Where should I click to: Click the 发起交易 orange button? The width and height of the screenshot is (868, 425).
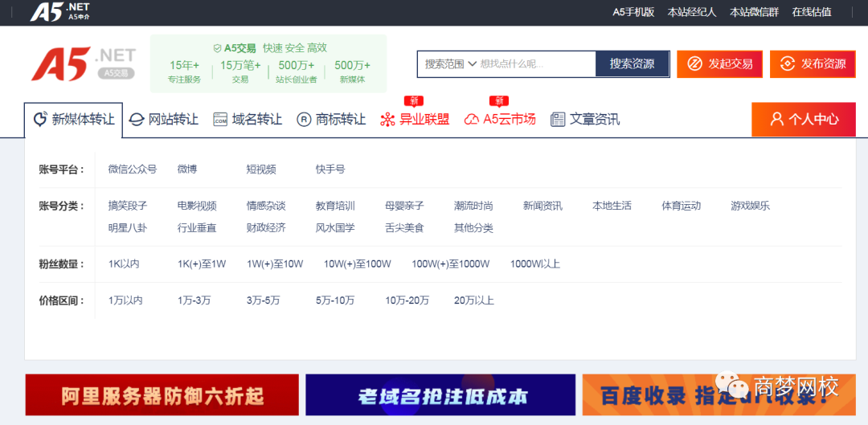click(718, 64)
